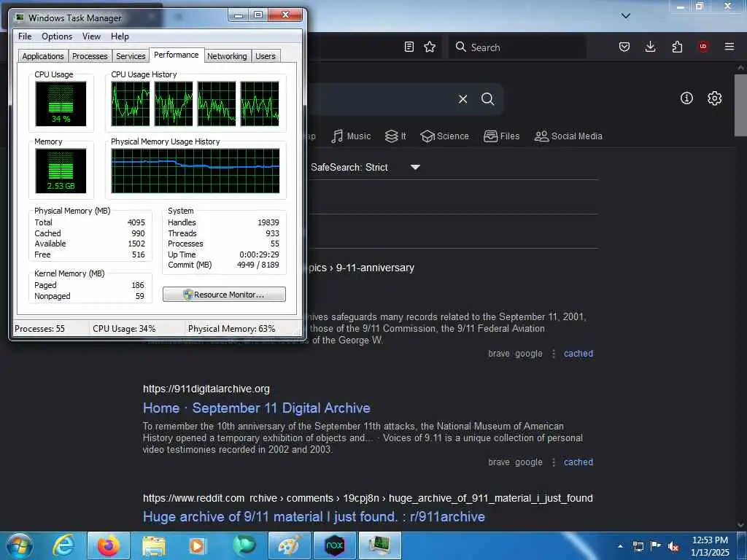Switch to Firefox on the taskbar
This screenshot has height=560, width=747.
[109, 545]
